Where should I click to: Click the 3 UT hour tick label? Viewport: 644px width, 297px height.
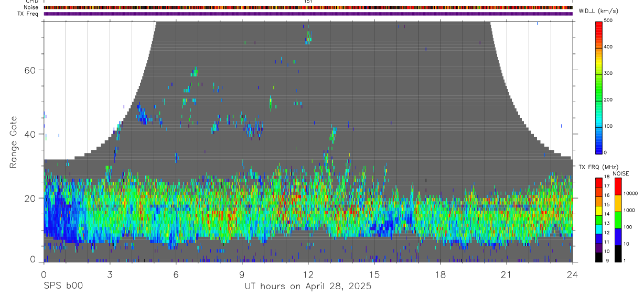(x=110, y=274)
